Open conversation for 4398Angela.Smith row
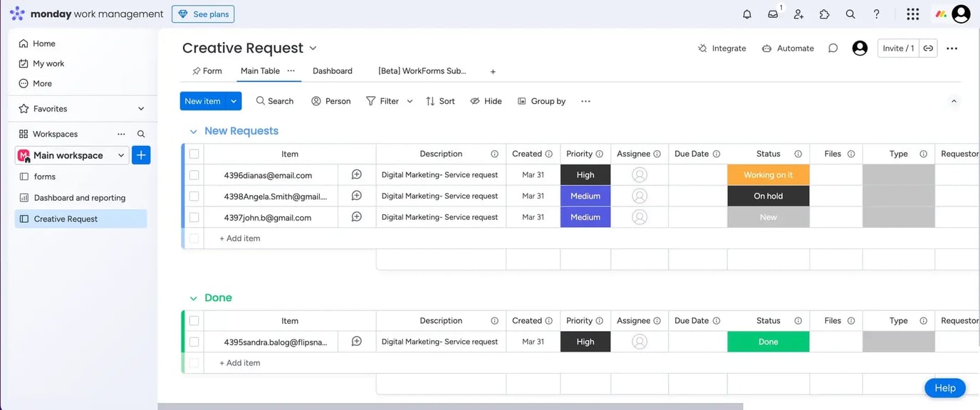Viewport: 980px width, 410px height. click(x=357, y=196)
